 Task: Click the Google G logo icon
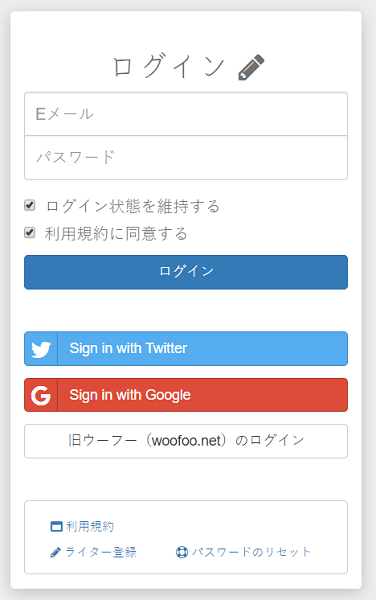[41, 395]
